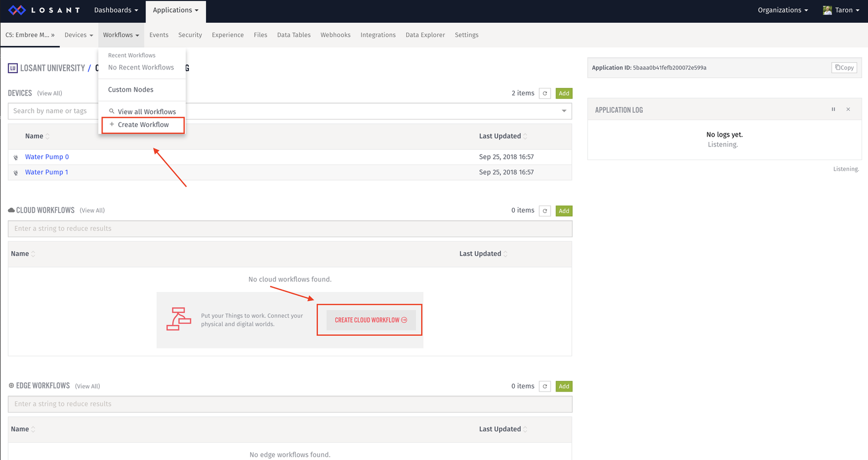Open the Experience tab
This screenshot has width=868, height=460.
click(x=228, y=35)
